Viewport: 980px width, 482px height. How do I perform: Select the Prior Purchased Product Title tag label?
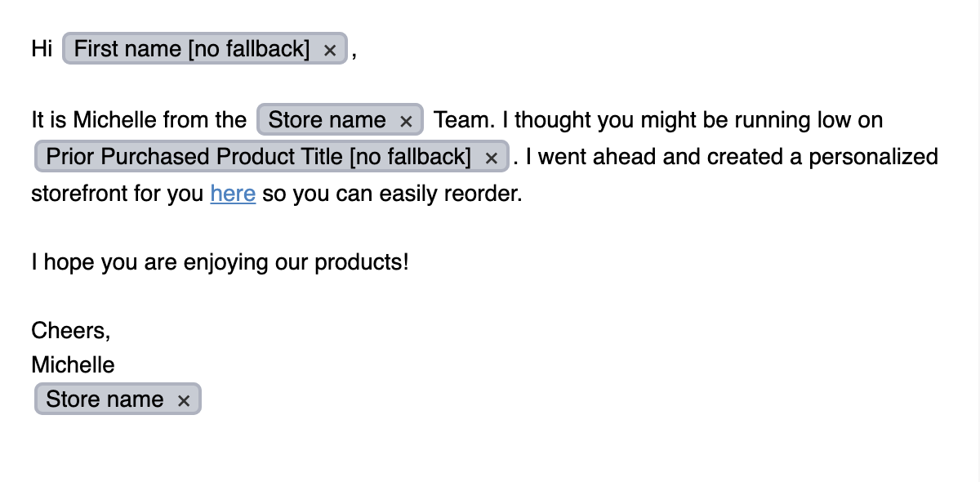pyautogui.click(x=258, y=156)
